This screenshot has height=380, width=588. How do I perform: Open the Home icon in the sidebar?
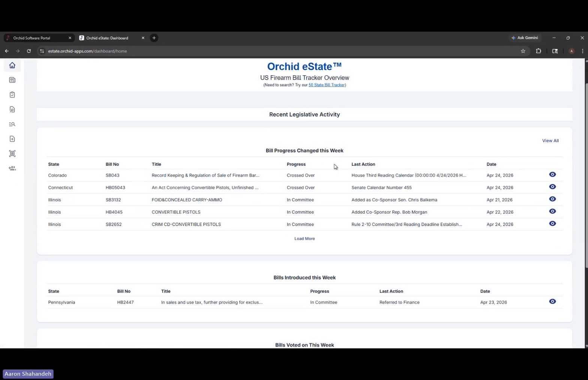tap(12, 66)
